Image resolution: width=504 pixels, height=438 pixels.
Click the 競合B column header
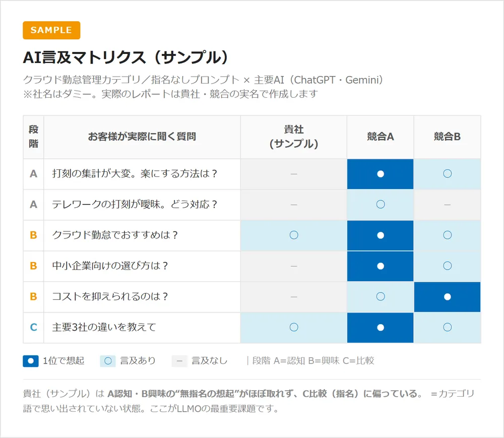pyautogui.click(x=447, y=137)
